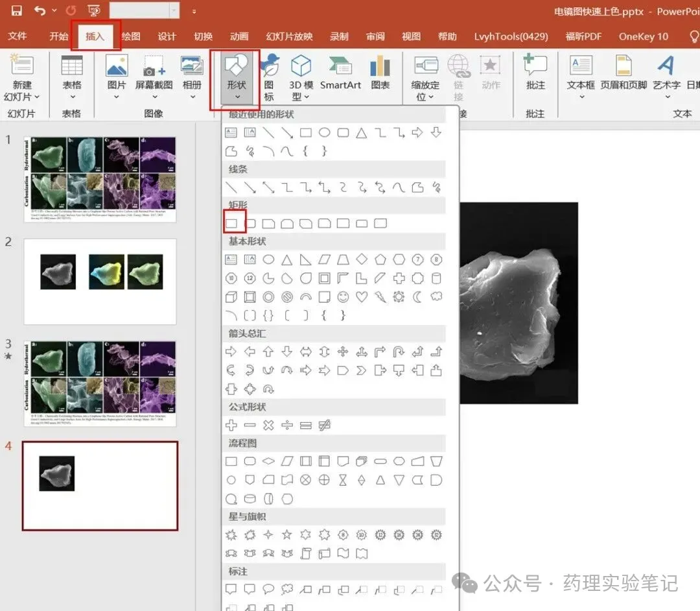
Task: Select the heart shape
Action: (x=362, y=296)
